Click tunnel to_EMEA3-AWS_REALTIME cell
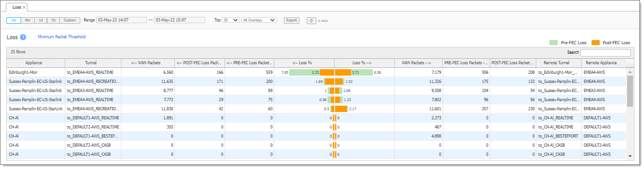 coord(93,91)
